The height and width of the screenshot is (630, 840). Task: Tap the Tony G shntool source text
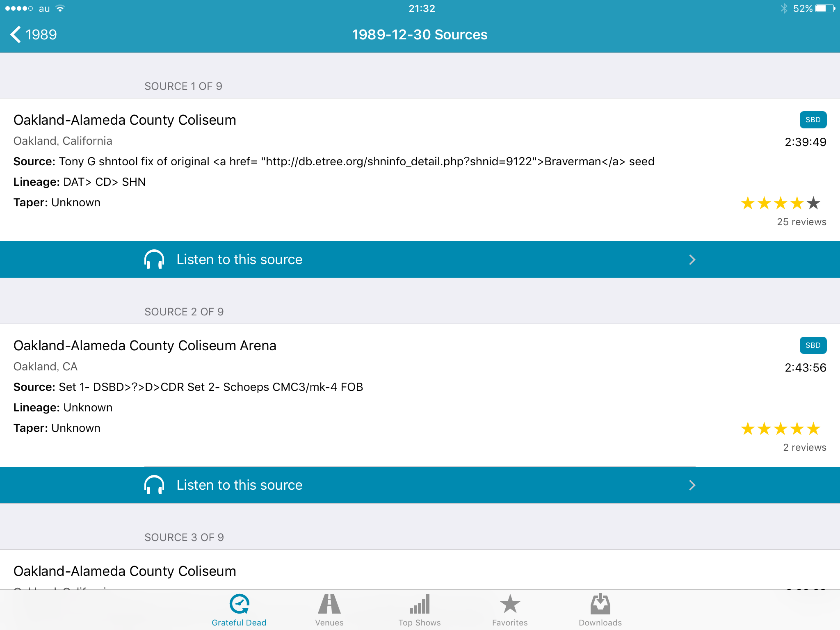(334, 162)
